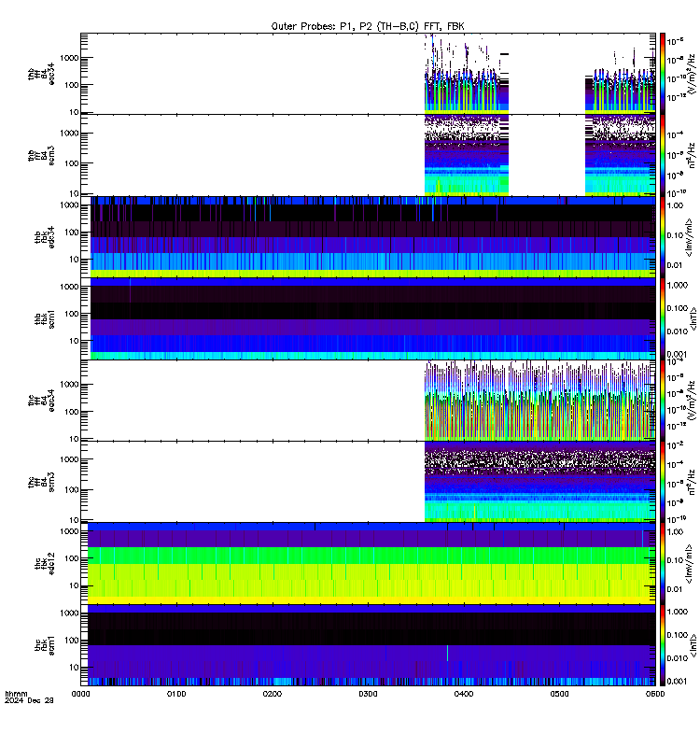
Task: Select the 'thc fbk edc12' panel label
Action: tap(45, 564)
